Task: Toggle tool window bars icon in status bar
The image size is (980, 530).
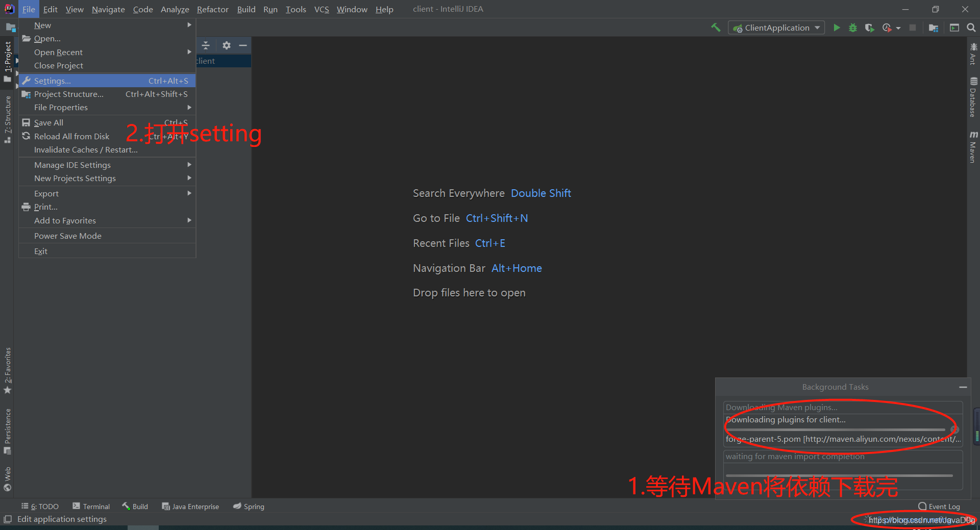Action: point(7,519)
